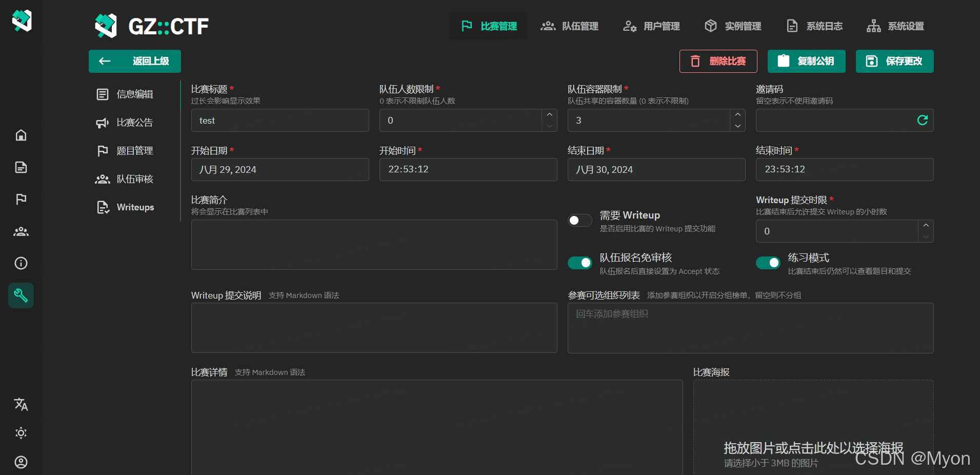Image resolution: width=980 pixels, height=475 pixels.
Task: Open 队伍管理 tab
Action: (569, 26)
